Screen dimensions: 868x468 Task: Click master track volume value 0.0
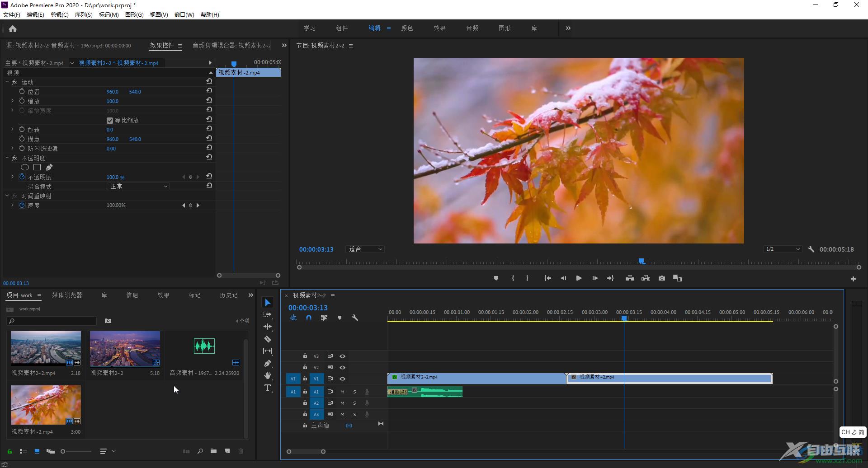coord(349,426)
